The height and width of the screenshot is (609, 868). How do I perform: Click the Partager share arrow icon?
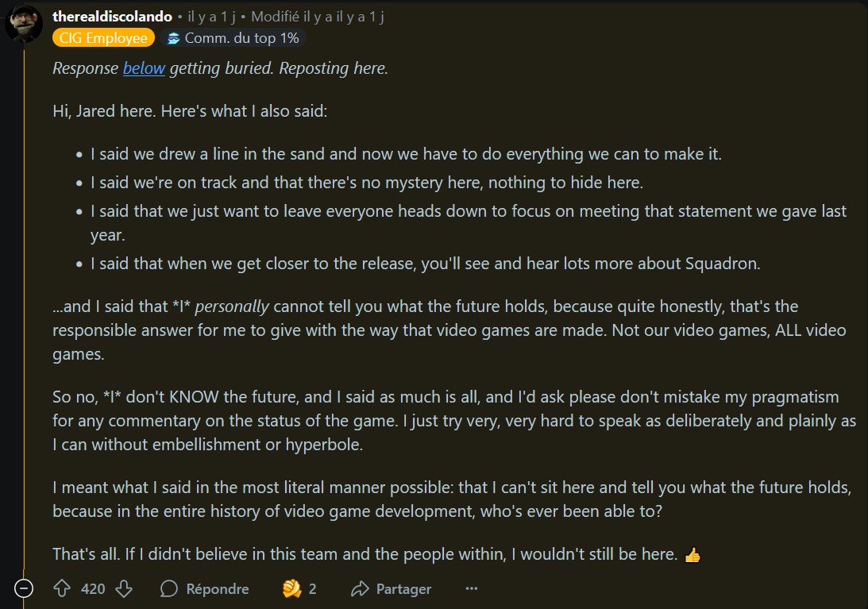pyautogui.click(x=360, y=588)
